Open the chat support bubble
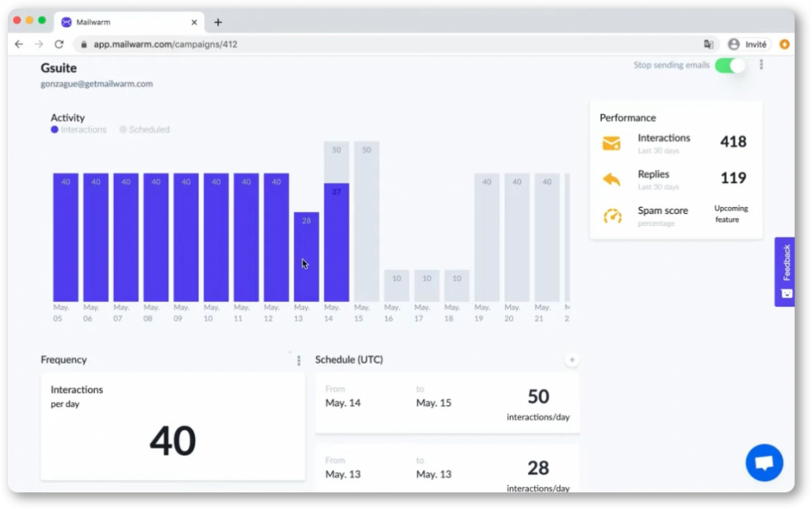Screen dimensions: 812x509 tap(764, 462)
